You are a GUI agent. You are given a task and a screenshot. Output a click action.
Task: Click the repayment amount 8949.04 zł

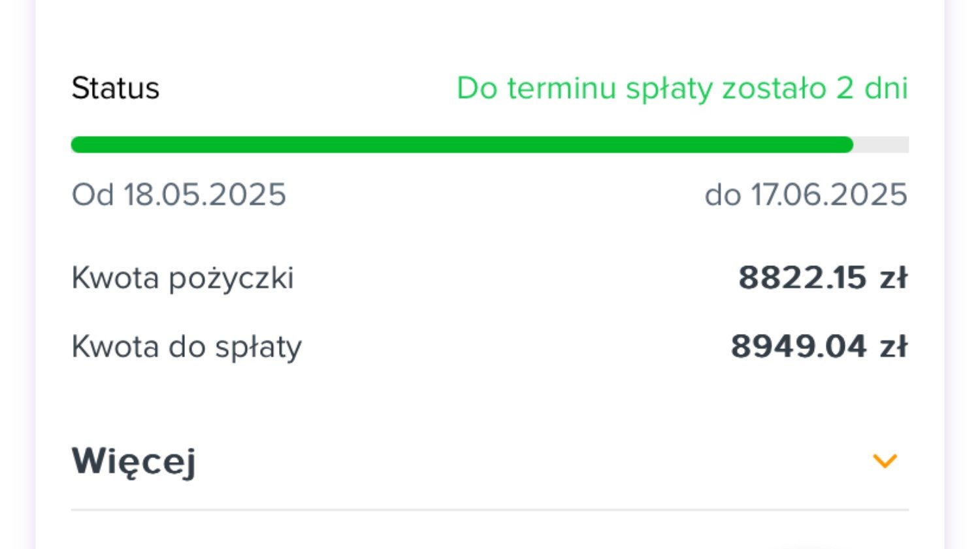(819, 346)
